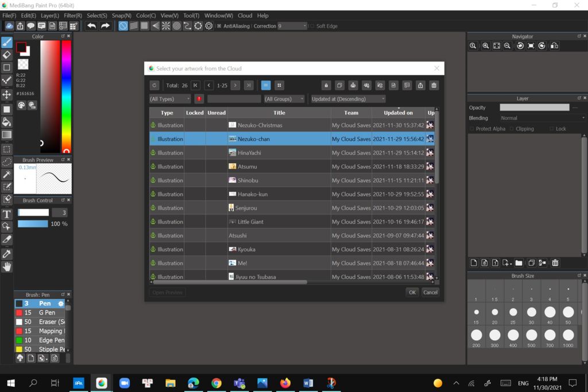Viewport: 588px width, 392px height.
Task: Select the Nezuko-Christmas artwork row
Action: tap(292, 125)
